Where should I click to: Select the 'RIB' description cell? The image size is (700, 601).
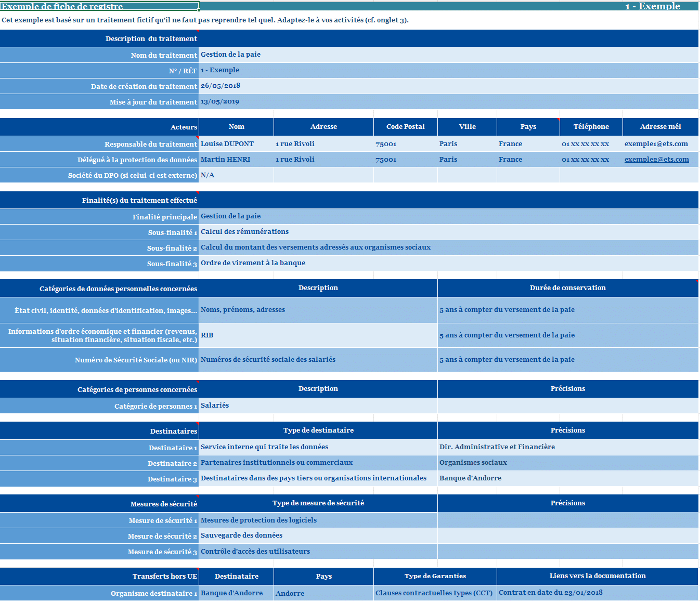point(318,335)
